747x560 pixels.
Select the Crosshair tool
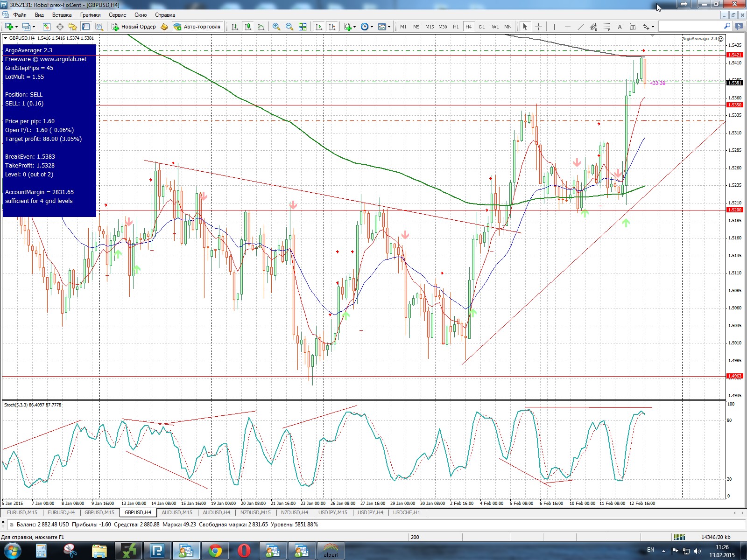(538, 27)
